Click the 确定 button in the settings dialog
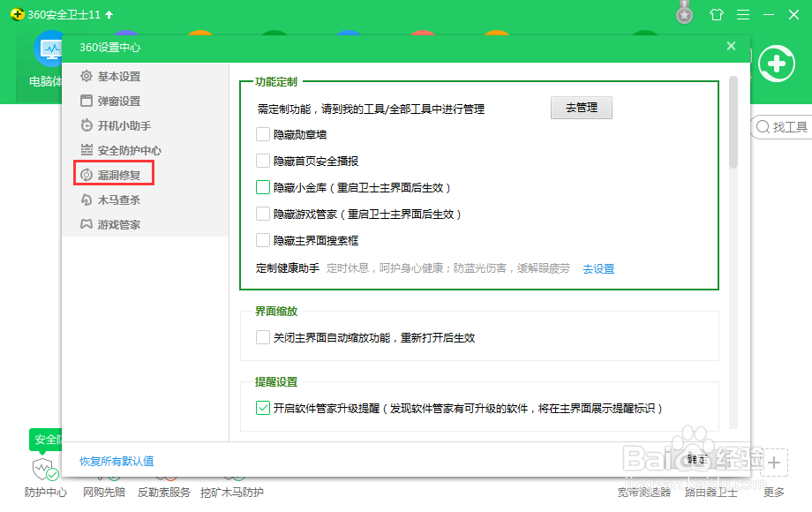This screenshot has height=512, width=812. [696, 459]
